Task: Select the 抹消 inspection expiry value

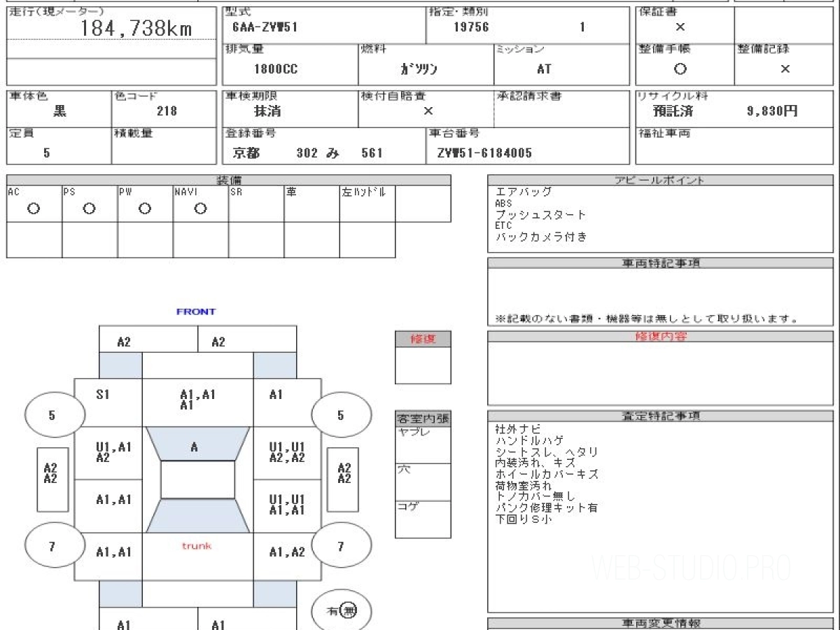Action: tap(267, 111)
